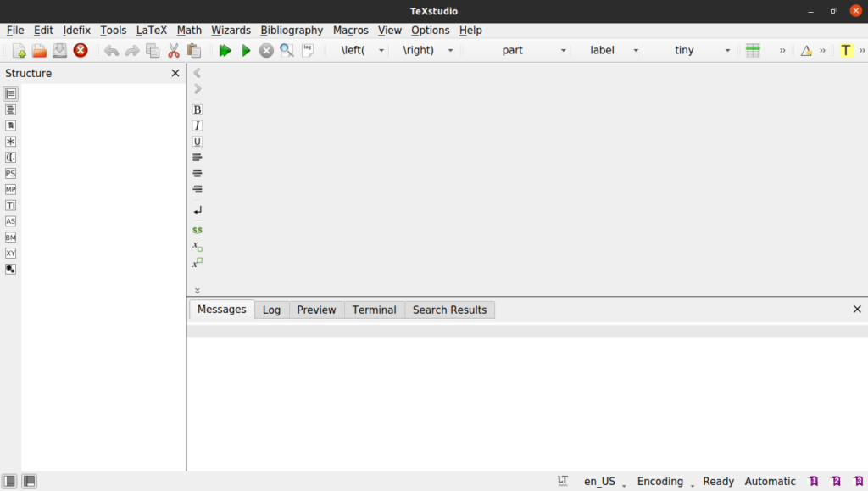Insert a table using the green grid icon
Screen dimensions: 868x491
(x=753, y=51)
